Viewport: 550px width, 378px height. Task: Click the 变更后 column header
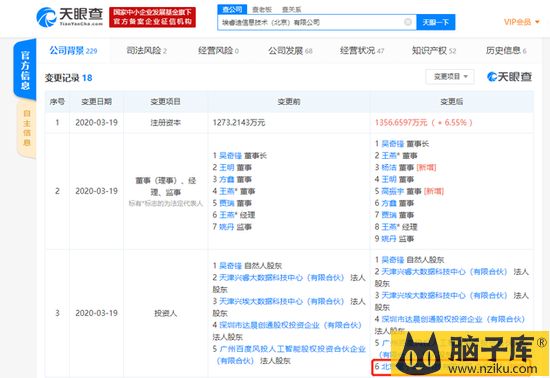point(451,102)
